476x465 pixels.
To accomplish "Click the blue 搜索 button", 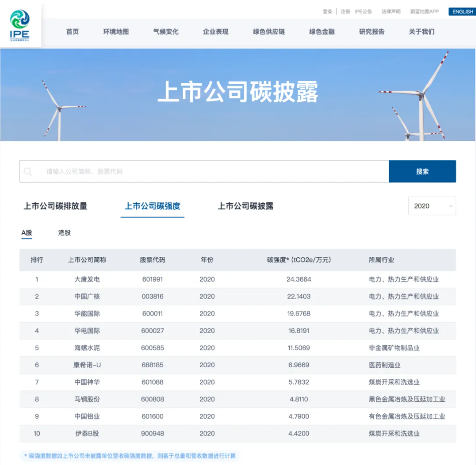I will point(422,172).
